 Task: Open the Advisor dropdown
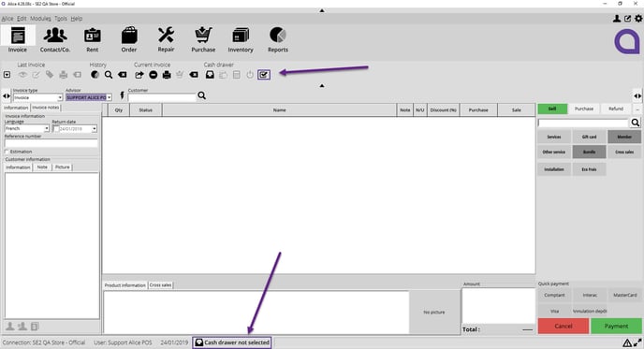click(x=110, y=97)
